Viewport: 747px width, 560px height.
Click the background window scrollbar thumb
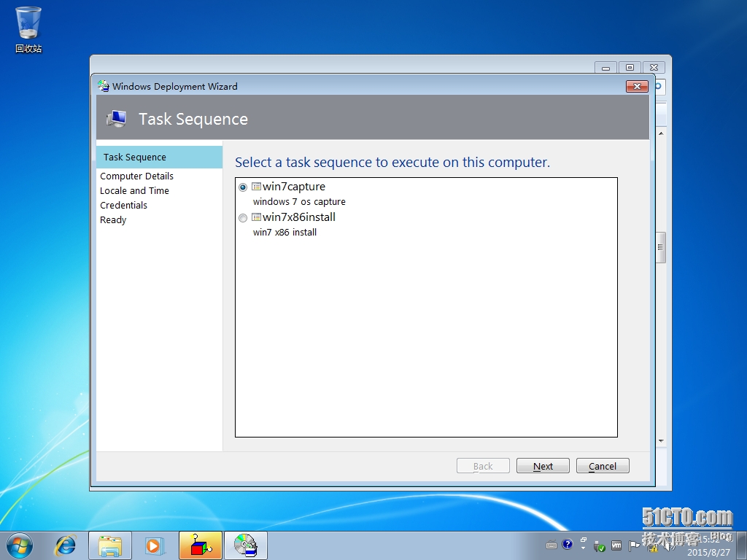tap(661, 247)
